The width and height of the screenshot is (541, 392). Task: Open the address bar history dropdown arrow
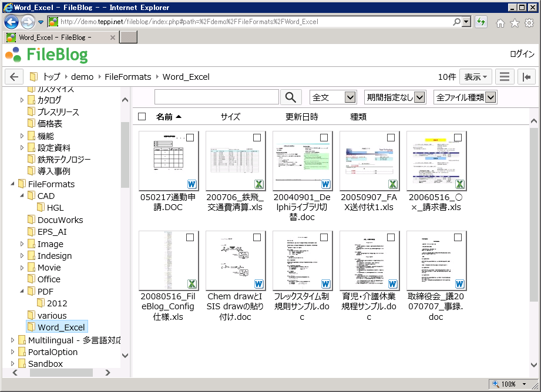pos(466,22)
